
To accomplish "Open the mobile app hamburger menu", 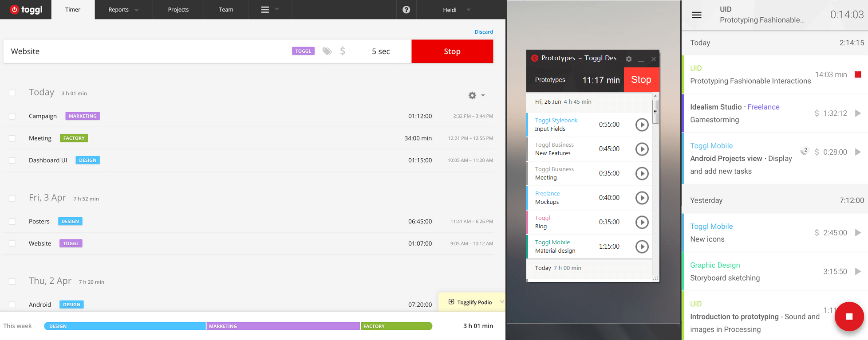I will [x=697, y=15].
